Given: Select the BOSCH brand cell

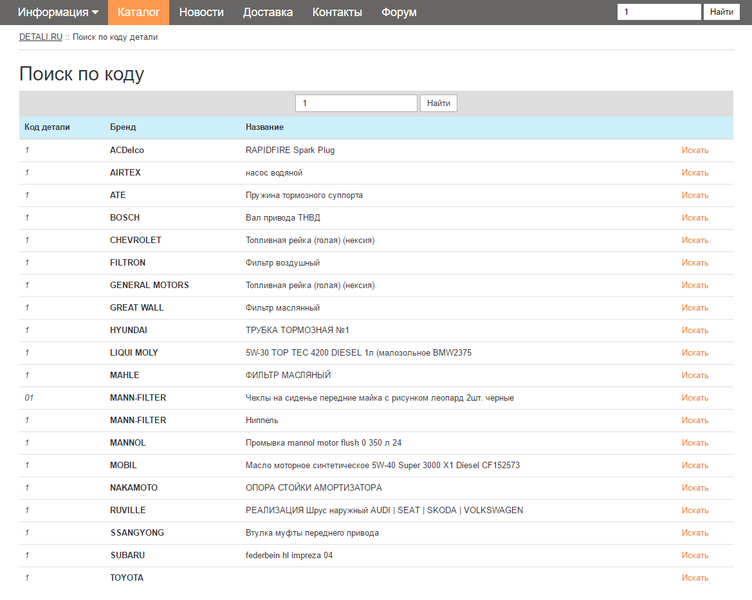Looking at the screenshot, I should (x=125, y=218).
